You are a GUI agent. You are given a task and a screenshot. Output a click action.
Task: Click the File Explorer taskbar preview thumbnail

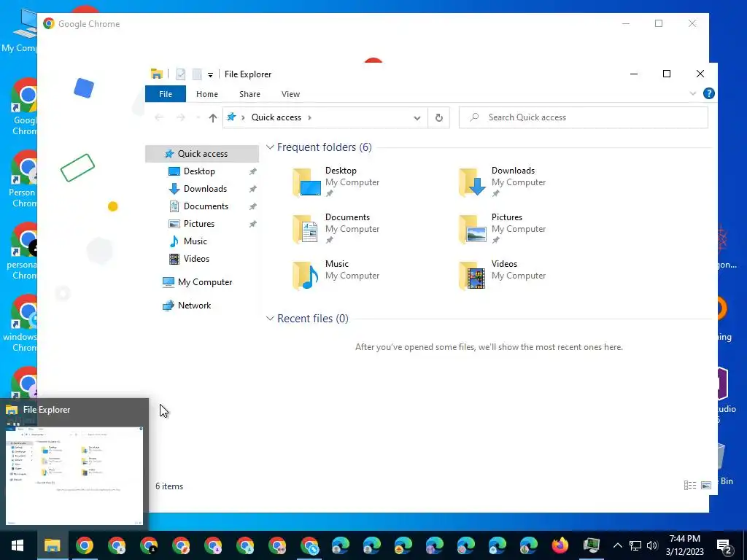tap(74, 475)
